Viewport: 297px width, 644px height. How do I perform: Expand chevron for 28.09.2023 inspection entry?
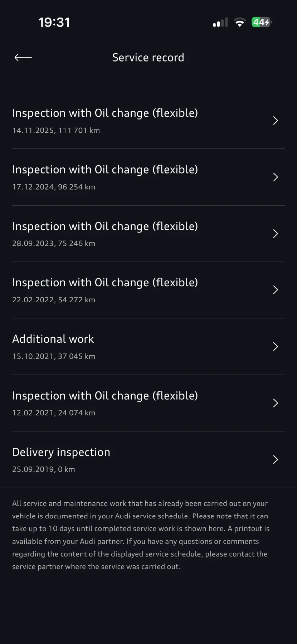(276, 234)
